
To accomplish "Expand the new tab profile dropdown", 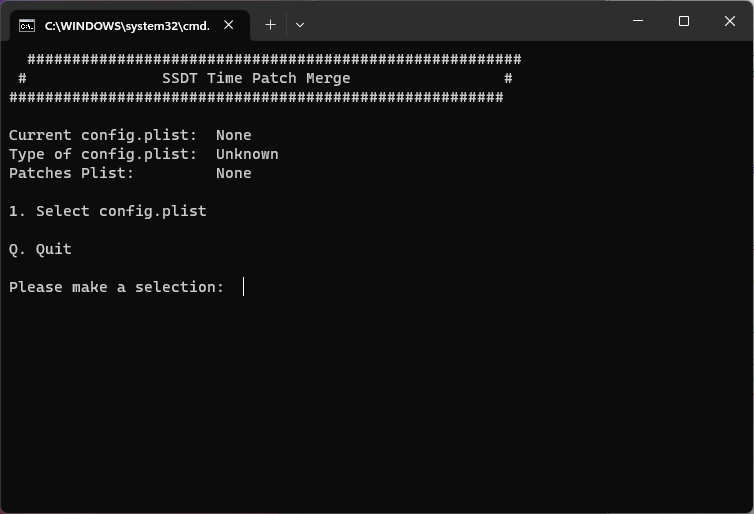I will pyautogui.click(x=299, y=24).
